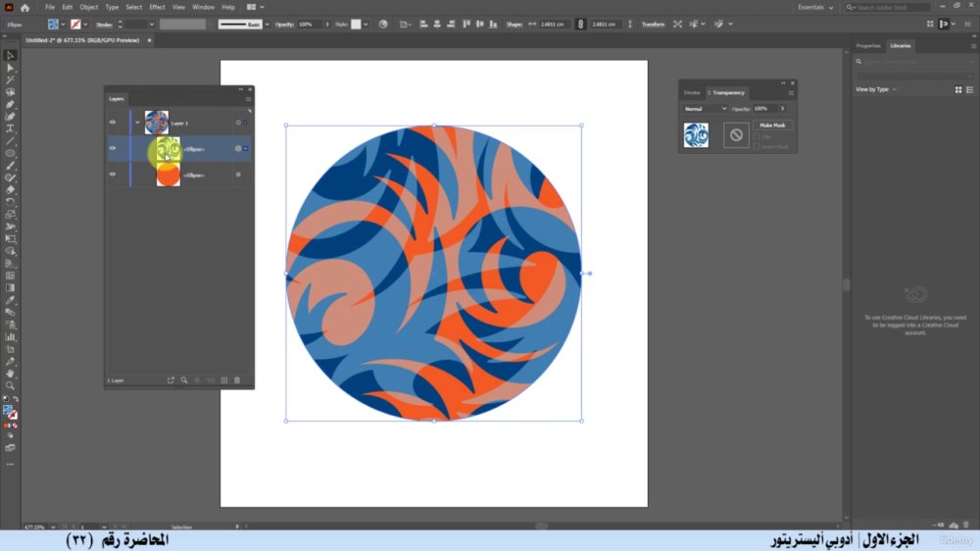
Task: Hide Layer 1 using eye icon
Action: click(x=113, y=123)
